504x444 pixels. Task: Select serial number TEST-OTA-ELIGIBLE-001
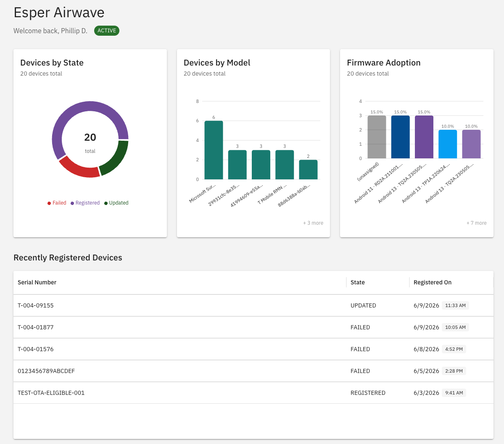pos(51,393)
